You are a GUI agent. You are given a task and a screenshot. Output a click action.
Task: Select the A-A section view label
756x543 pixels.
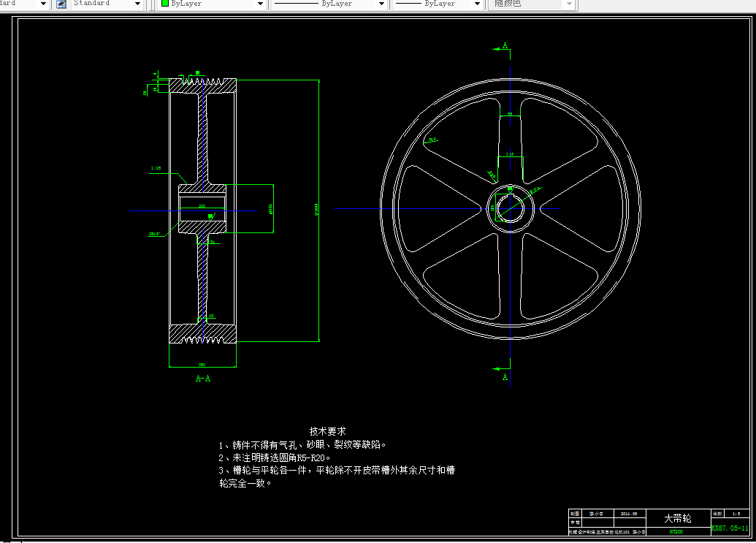(x=203, y=379)
